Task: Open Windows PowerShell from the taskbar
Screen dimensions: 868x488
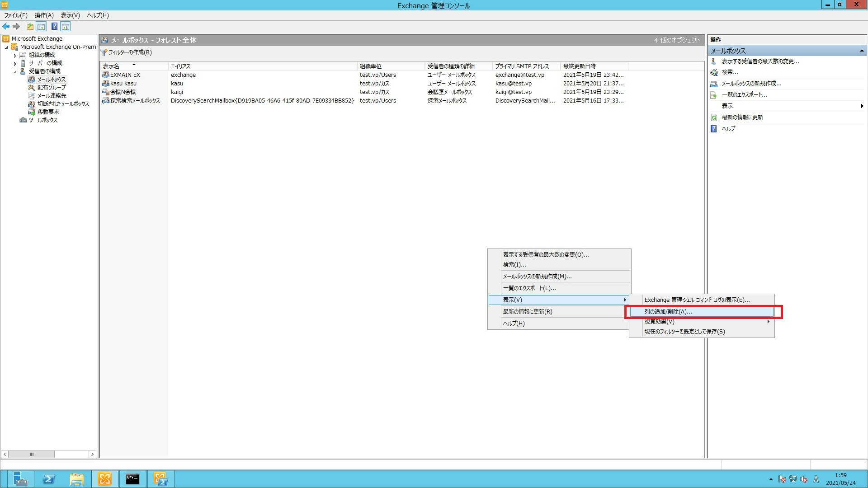Action: [x=49, y=479]
